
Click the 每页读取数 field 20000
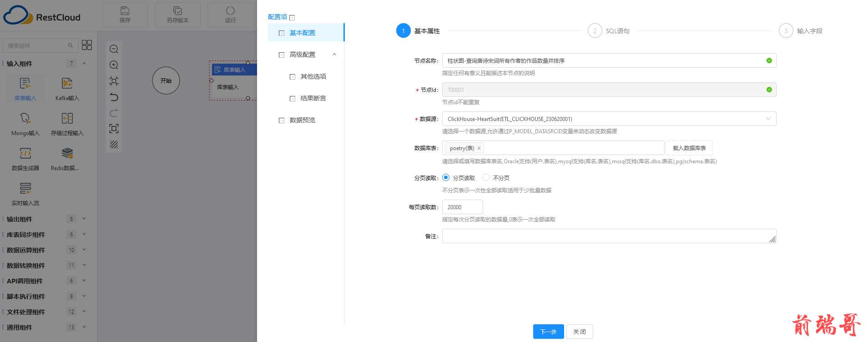[x=462, y=207]
